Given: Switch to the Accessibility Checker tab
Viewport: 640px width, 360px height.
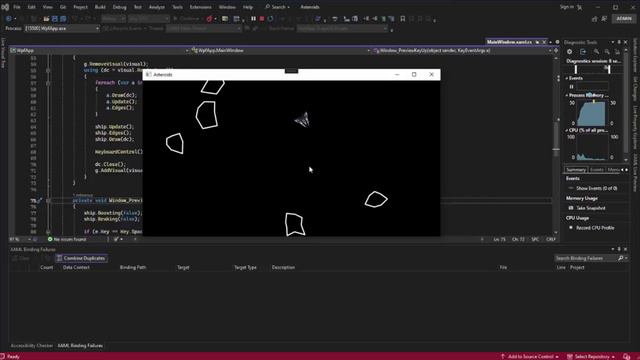Looking at the screenshot, I should click(32, 346).
